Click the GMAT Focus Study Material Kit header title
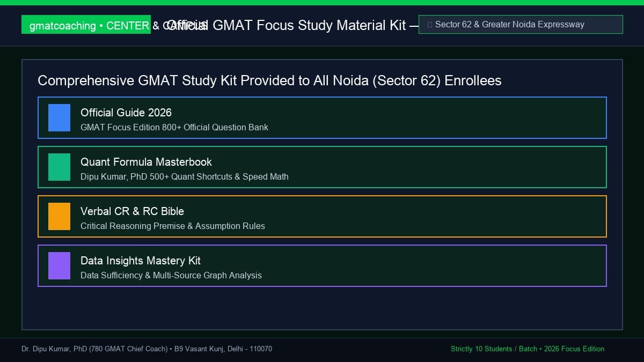Screen dimensions: 644x362 click(292, 25)
